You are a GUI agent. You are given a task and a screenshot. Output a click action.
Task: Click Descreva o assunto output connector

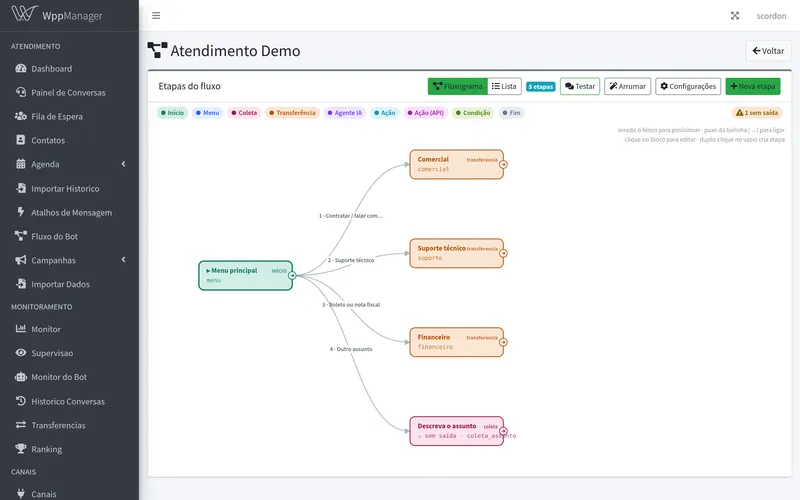point(504,431)
